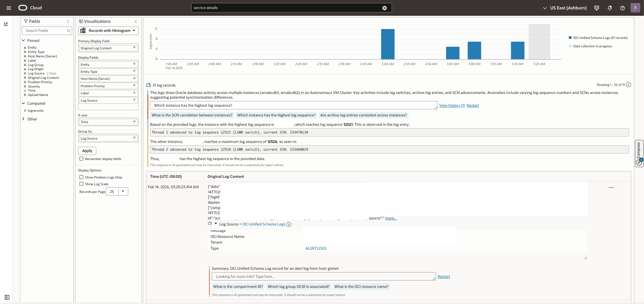Click the explorer chart icon in left rail
Viewport: 644px width, 304px height.
coord(6,24)
